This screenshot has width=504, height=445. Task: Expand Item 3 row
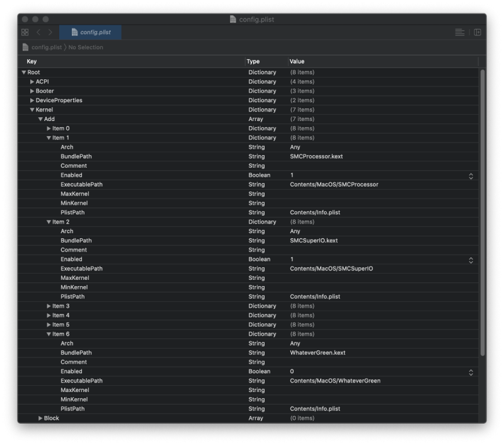click(49, 306)
